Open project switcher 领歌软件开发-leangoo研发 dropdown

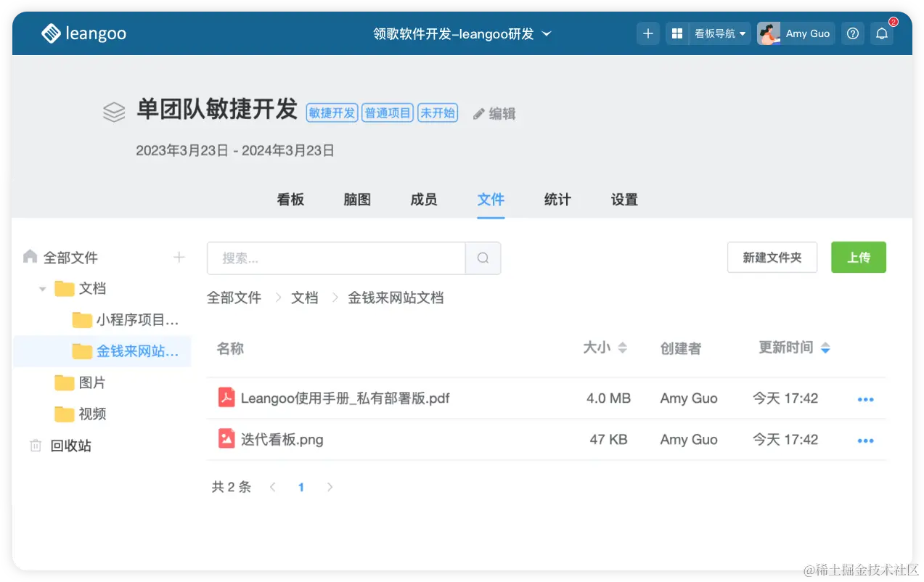tap(462, 33)
